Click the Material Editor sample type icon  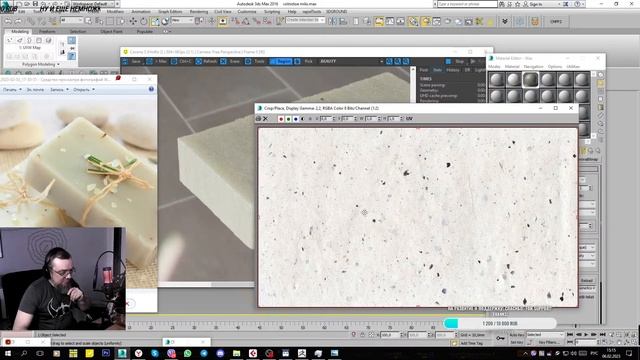click(x=601, y=75)
